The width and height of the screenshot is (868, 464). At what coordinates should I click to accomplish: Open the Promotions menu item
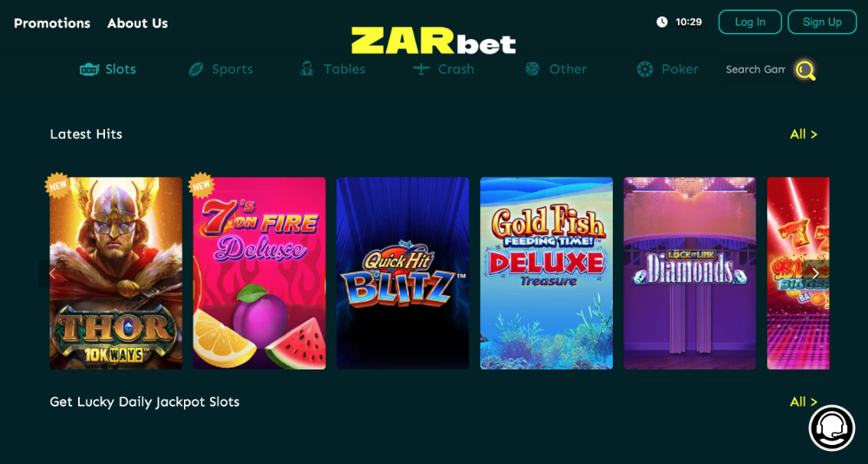click(x=52, y=23)
